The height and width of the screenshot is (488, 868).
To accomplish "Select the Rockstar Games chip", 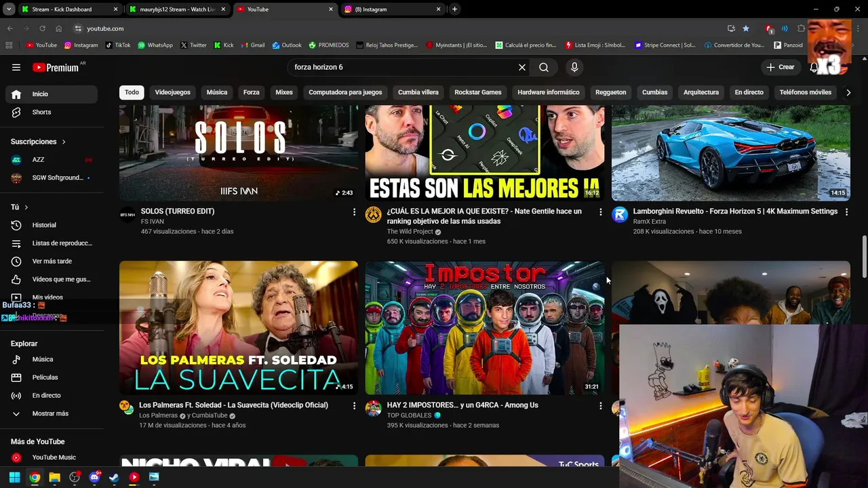I will [x=478, y=92].
